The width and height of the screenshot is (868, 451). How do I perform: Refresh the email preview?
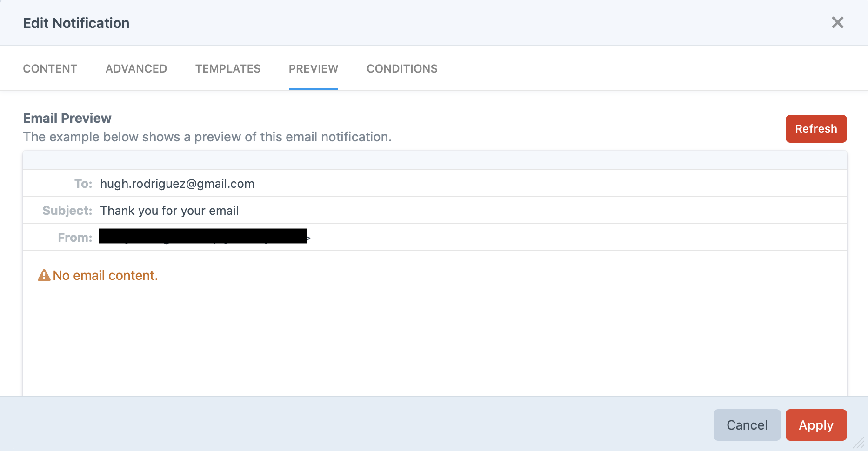pos(816,129)
